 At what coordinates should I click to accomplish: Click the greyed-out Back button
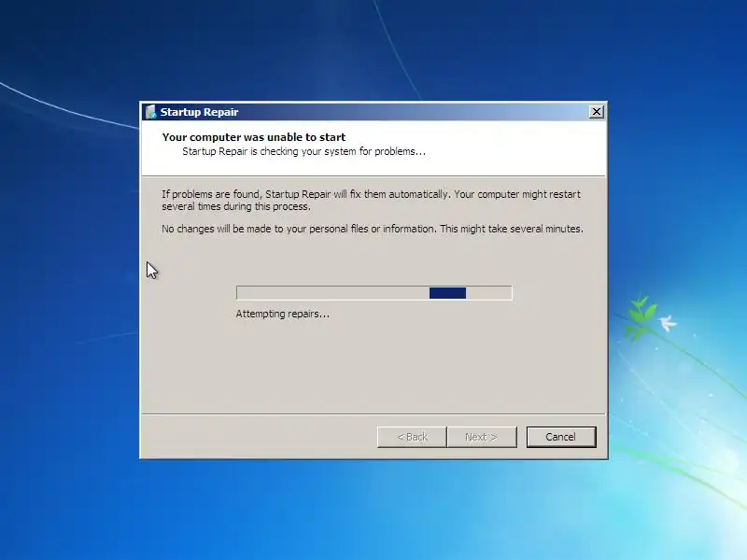pos(412,437)
